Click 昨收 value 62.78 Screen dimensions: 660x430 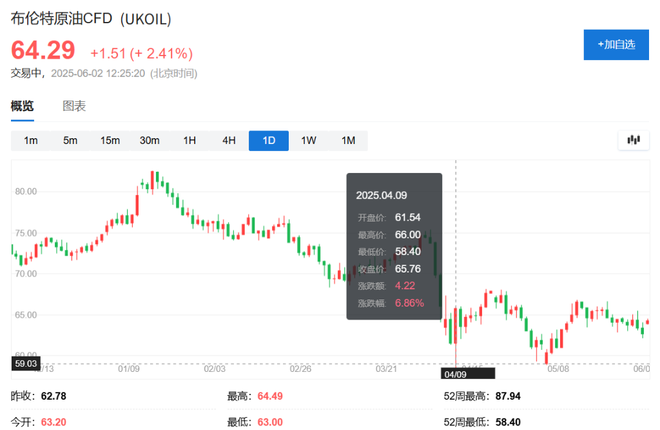pyautogui.click(x=53, y=396)
